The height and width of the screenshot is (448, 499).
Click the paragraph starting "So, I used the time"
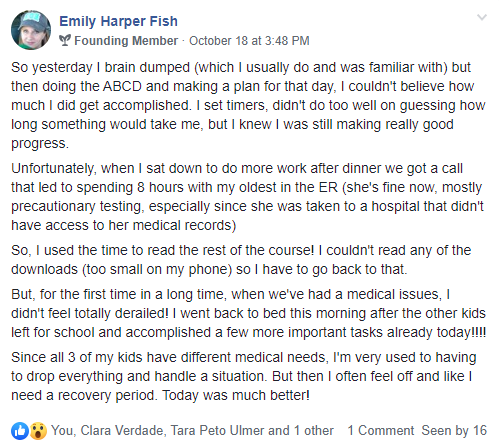(x=241, y=260)
